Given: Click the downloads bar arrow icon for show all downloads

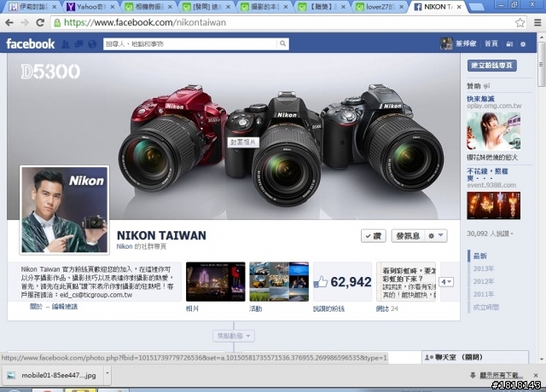Looking at the screenshot, I should [x=473, y=375].
